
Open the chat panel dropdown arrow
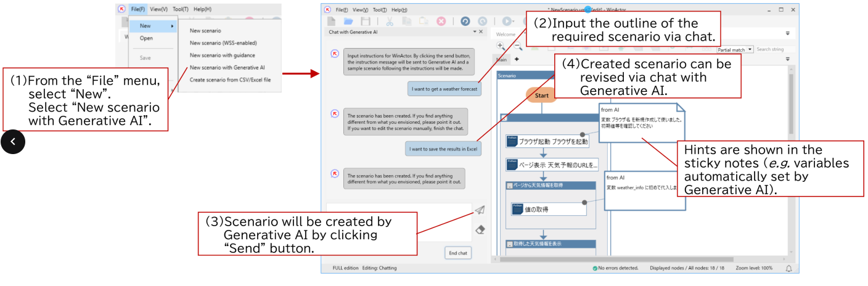point(475,31)
